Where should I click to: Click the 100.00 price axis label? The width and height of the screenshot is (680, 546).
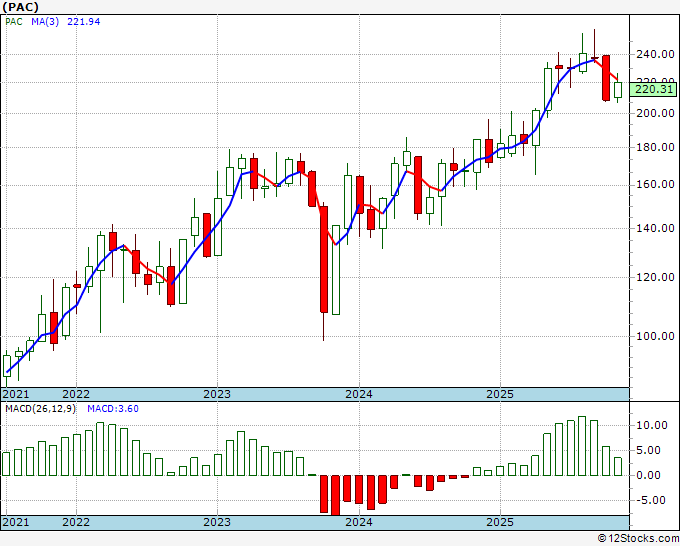[655, 336]
